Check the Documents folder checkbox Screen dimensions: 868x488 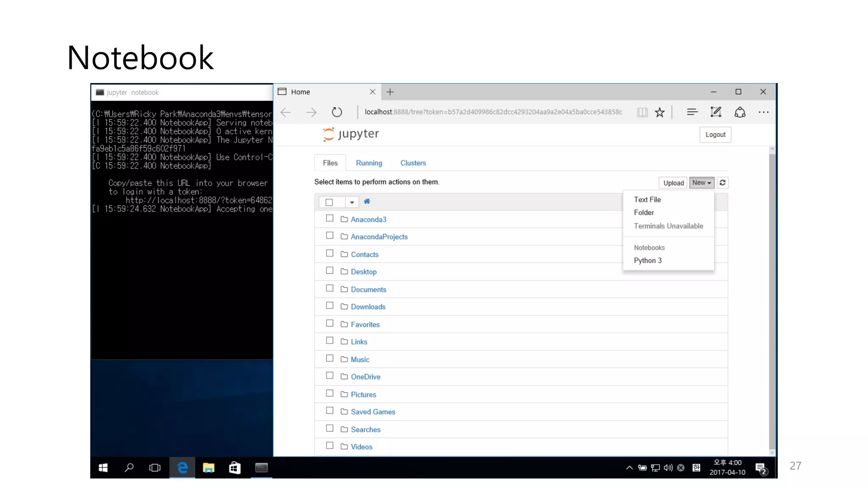point(330,288)
